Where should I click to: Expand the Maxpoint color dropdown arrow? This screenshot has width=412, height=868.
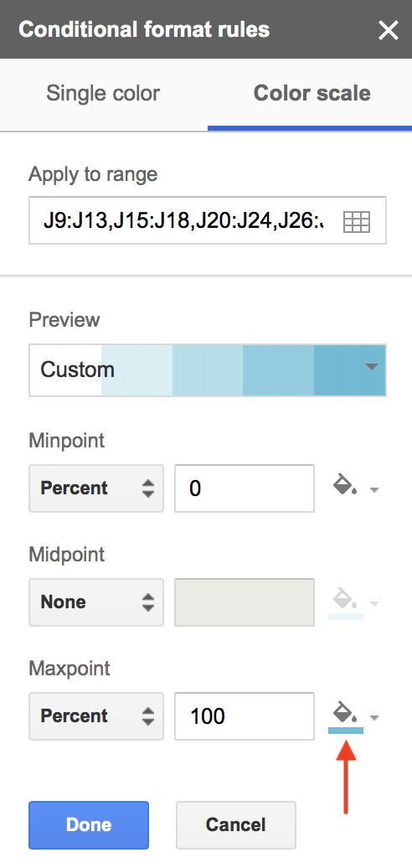(374, 718)
